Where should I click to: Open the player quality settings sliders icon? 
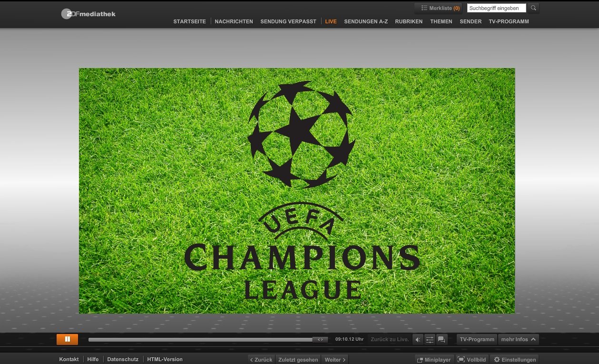pos(430,339)
